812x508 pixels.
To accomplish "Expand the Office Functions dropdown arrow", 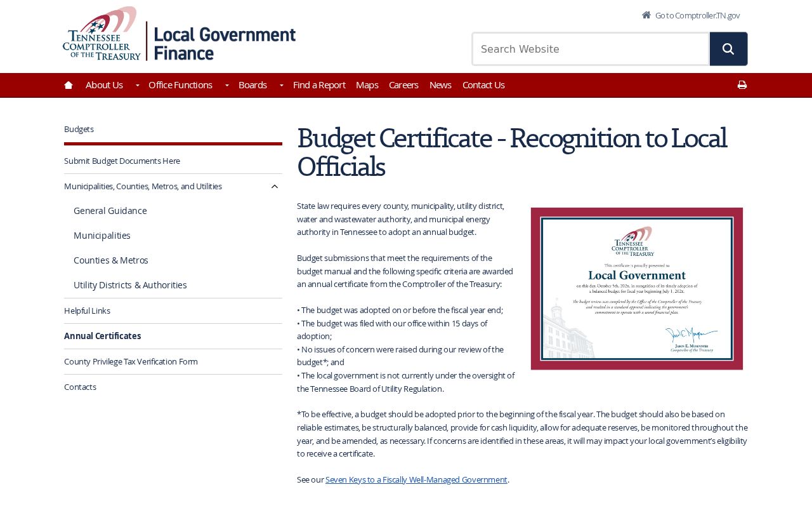I will 226,85.
